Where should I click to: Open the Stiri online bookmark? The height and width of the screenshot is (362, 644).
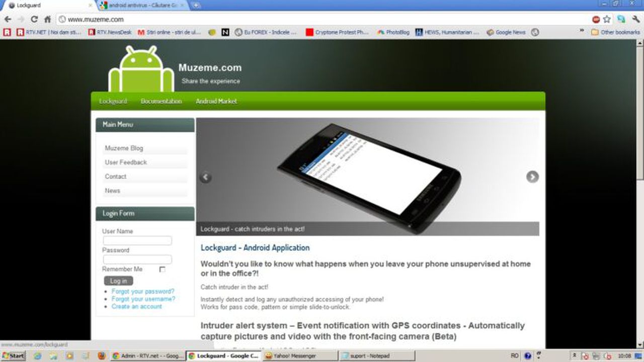pos(170,32)
